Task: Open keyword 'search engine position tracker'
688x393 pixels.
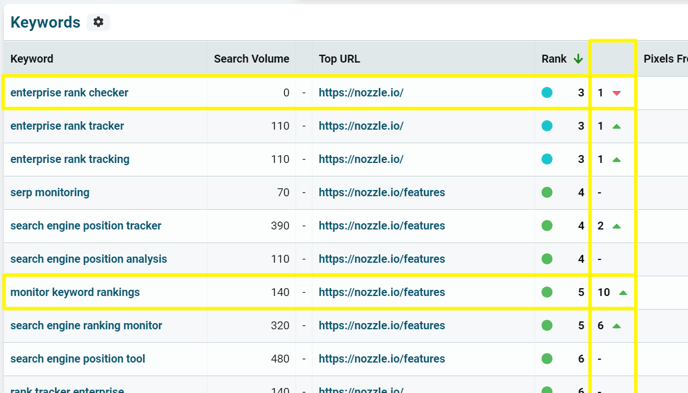Action: pos(86,226)
